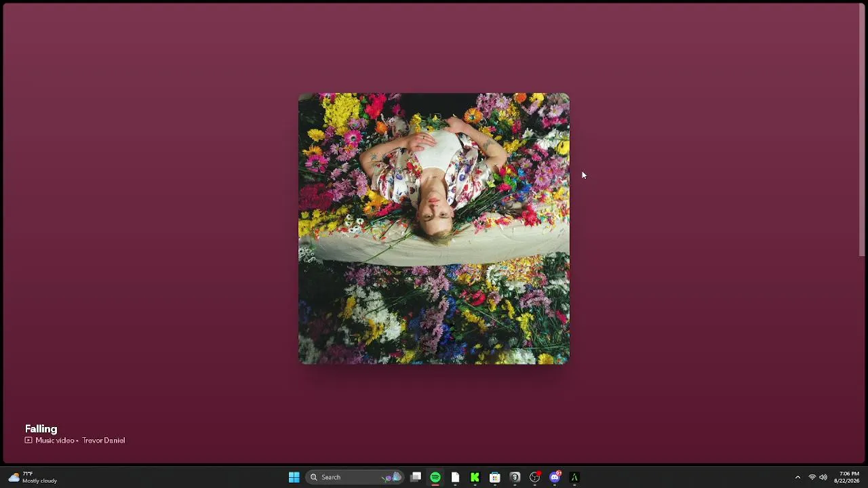Show hidden system tray icons
The height and width of the screenshot is (488, 868).
click(797, 477)
